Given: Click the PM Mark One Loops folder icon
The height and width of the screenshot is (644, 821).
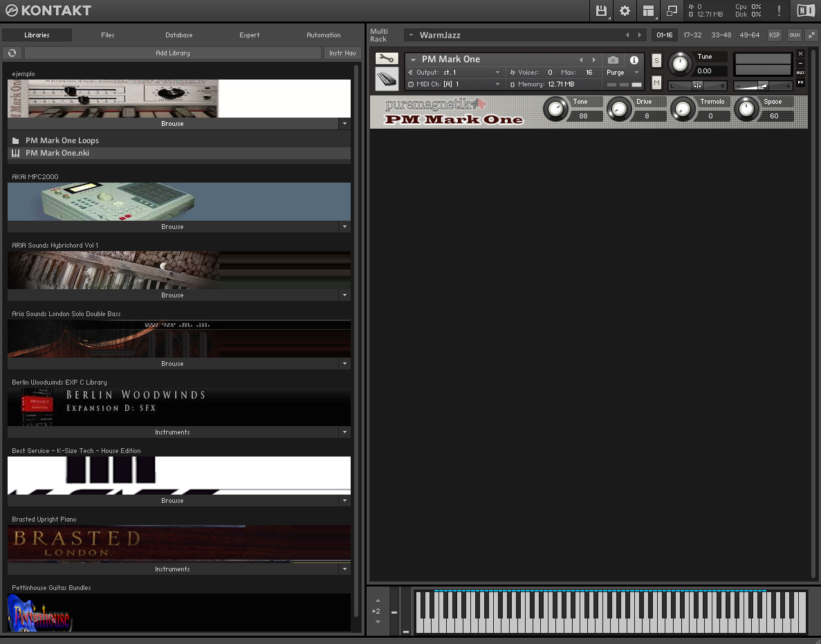Looking at the screenshot, I should point(16,141).
